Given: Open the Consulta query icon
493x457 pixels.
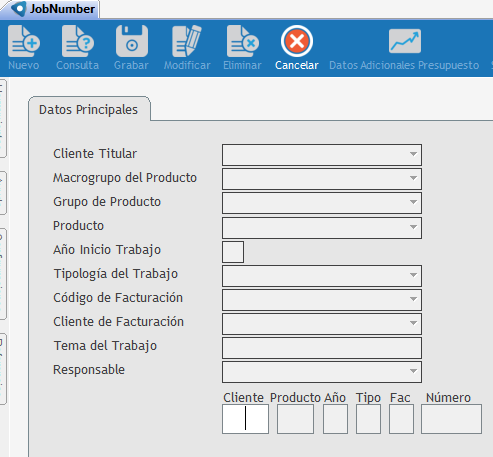Looking at the screenshot, I should click(x=78, y=41).
